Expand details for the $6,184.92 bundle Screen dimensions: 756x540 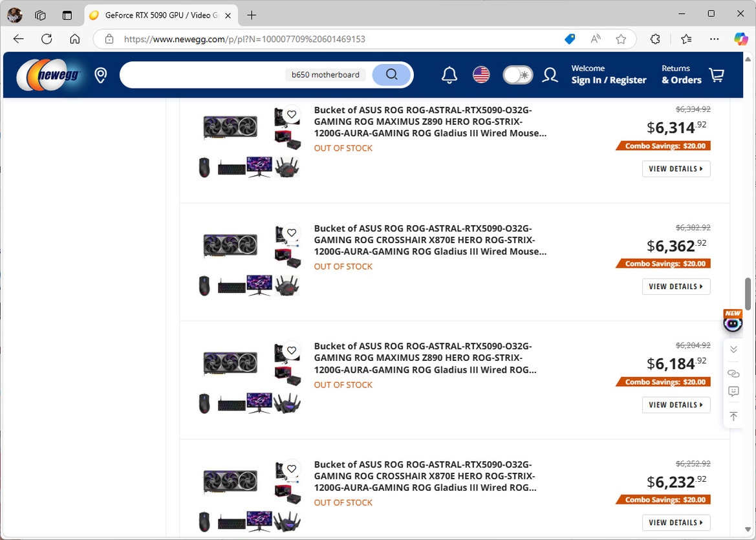point(676,404)
